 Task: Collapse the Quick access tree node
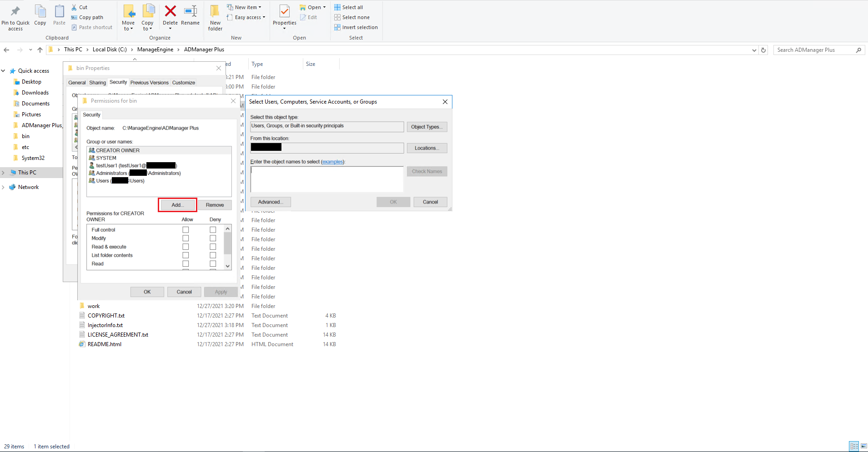(3, 71)
